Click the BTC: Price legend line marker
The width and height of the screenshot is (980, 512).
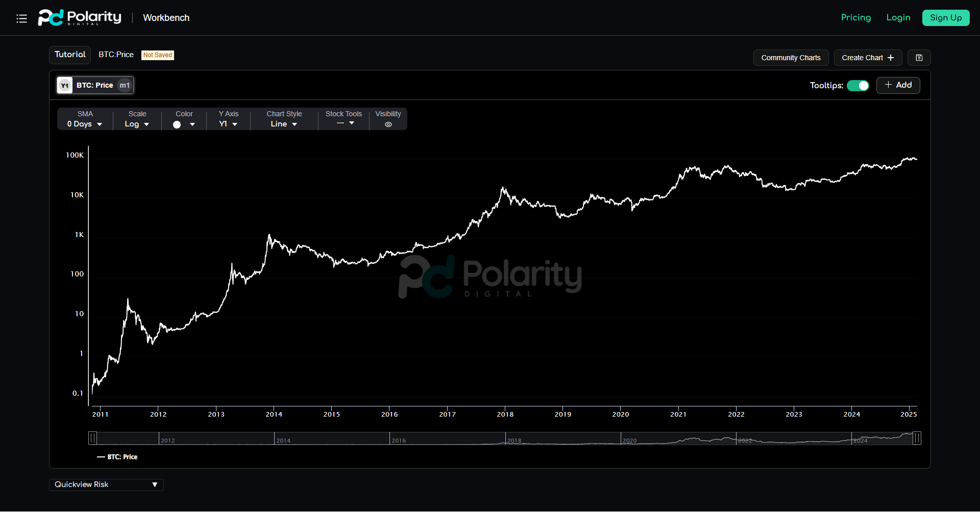coord(101,457)
